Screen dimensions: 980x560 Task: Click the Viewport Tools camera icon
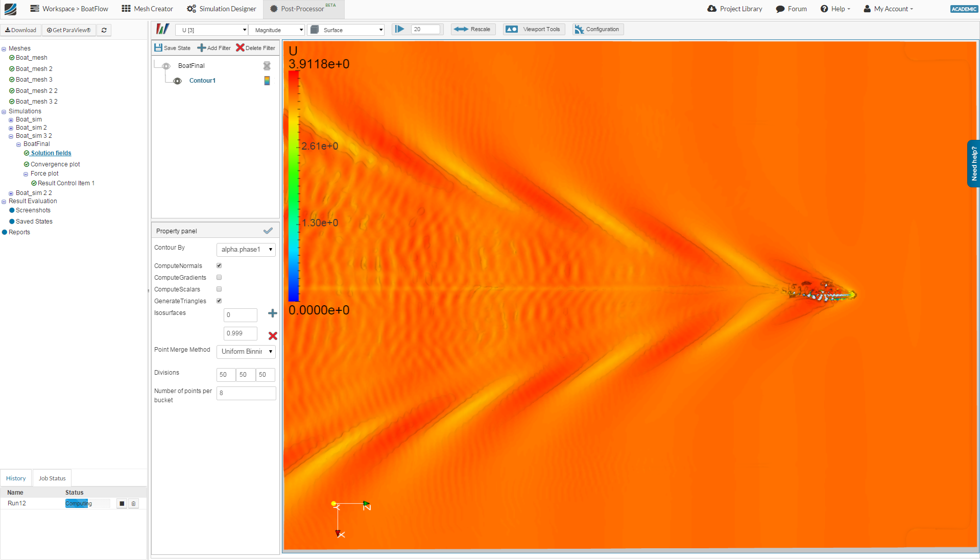pyautogui.click(x=511, y=29)
